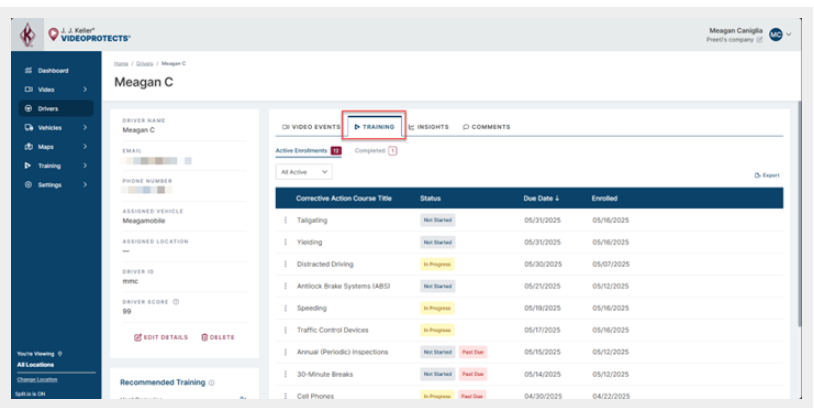Open Dashboard in the sidebar

(x=53, y=71)
